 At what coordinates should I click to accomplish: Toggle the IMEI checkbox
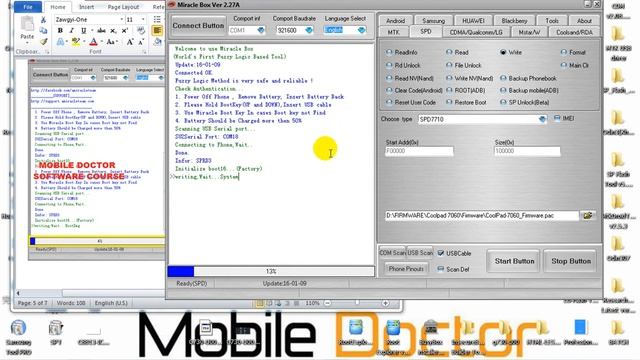[x=557, y=118]
